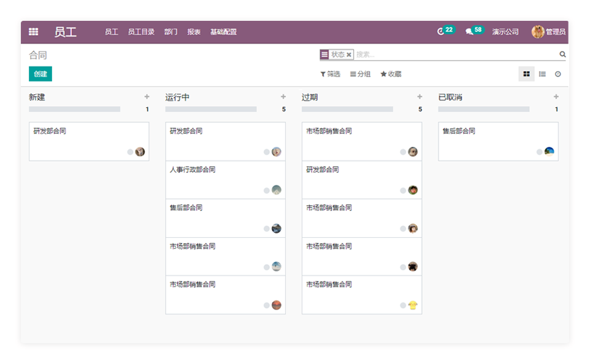This screenshot has width=590, height=364.
Task: Click the 创建 button
Action: pos(40,74)
